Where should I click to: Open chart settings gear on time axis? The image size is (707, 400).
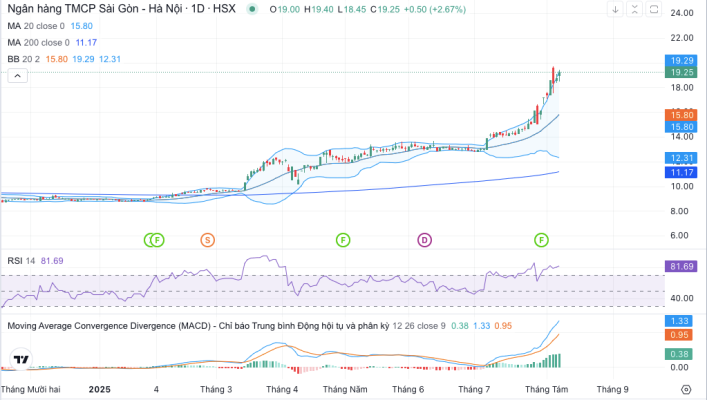686,390
